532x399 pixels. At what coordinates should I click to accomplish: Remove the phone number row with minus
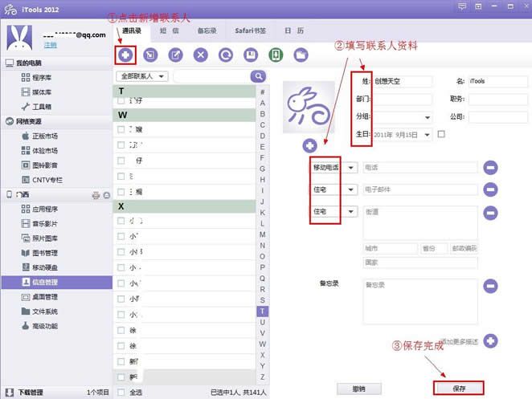[490, 168]
